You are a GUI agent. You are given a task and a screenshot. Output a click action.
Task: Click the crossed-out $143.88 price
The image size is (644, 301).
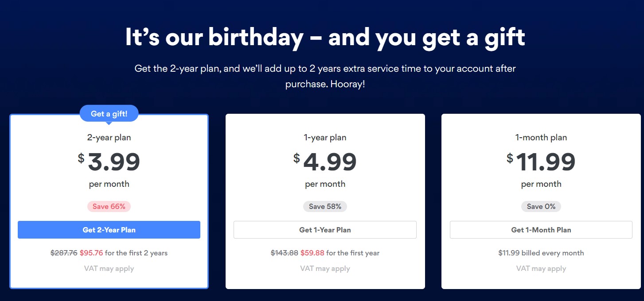(284, 253)
